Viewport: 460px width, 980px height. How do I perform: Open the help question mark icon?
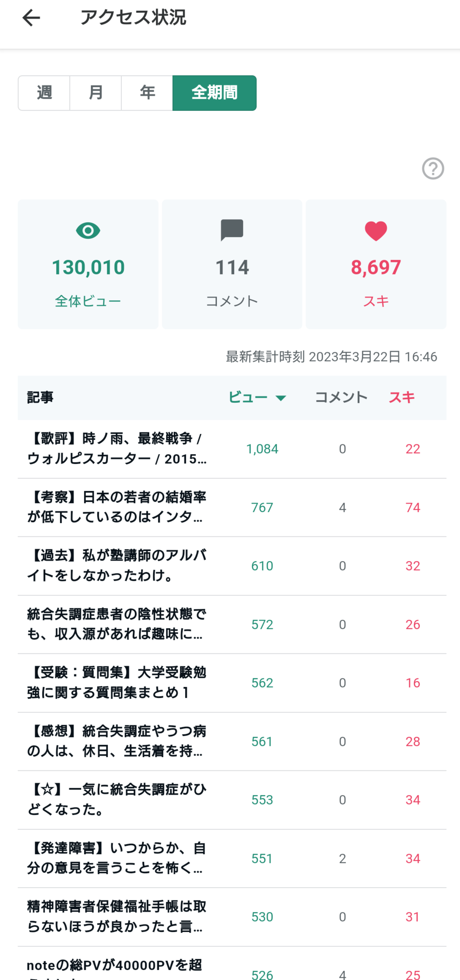pyautogui.click(x=433, y=168)
